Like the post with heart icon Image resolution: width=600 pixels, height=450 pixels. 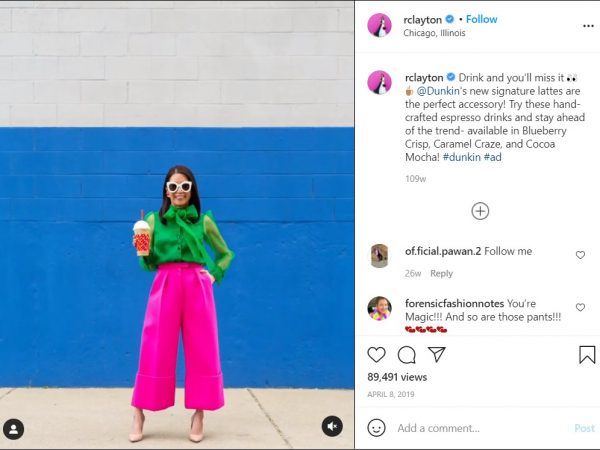[376, 355]
